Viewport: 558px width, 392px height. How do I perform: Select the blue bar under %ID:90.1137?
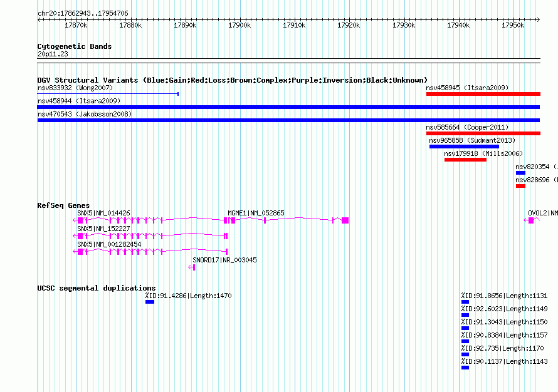click(x=465, y=368)
